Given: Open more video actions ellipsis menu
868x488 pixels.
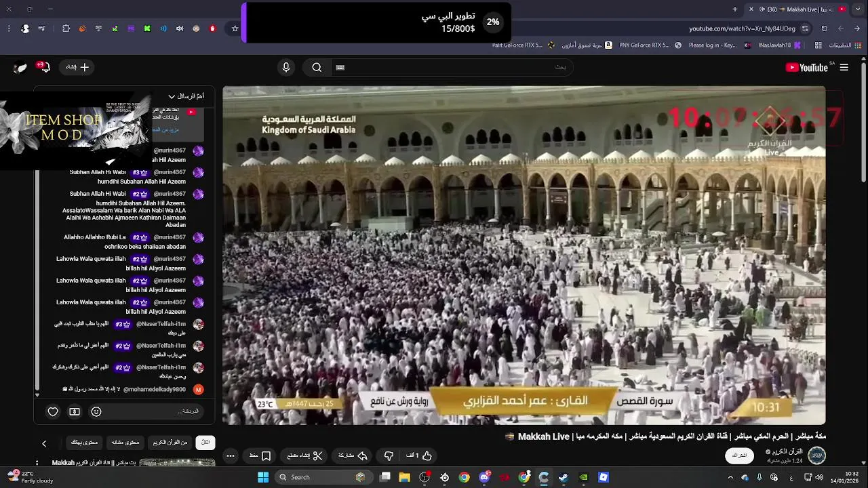Looking at the screenshot, I should point(231,455).
